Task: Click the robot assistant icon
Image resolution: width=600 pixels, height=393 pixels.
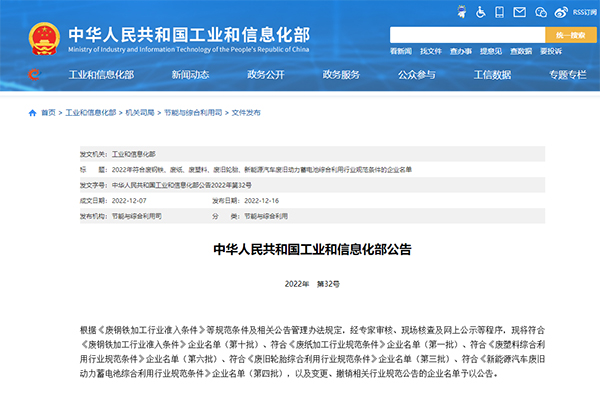Action: 462,12
